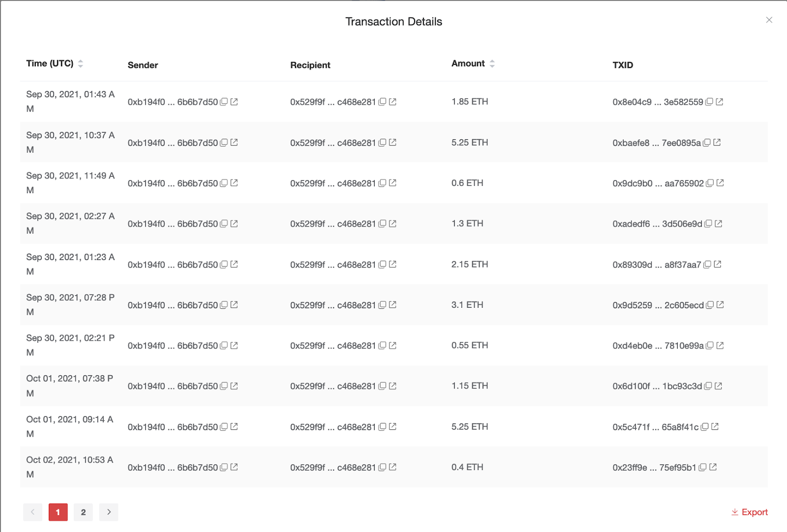Copy recipient address in 1.3 ETH row

(382, 224)
